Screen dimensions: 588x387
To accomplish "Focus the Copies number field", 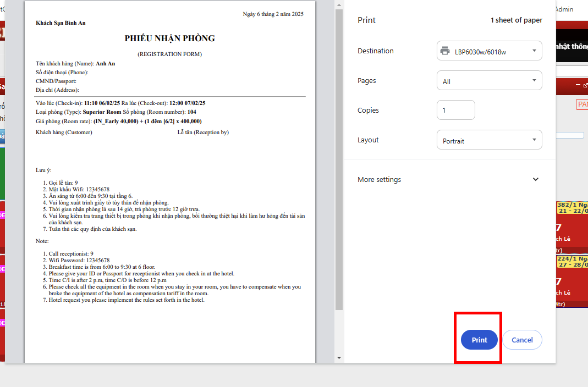I will [455, 110].
